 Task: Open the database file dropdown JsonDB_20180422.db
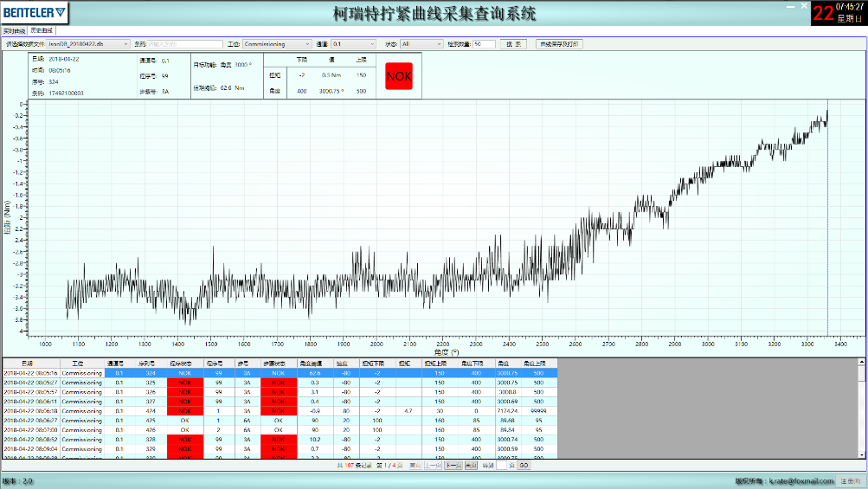click(x=88, y=44)
